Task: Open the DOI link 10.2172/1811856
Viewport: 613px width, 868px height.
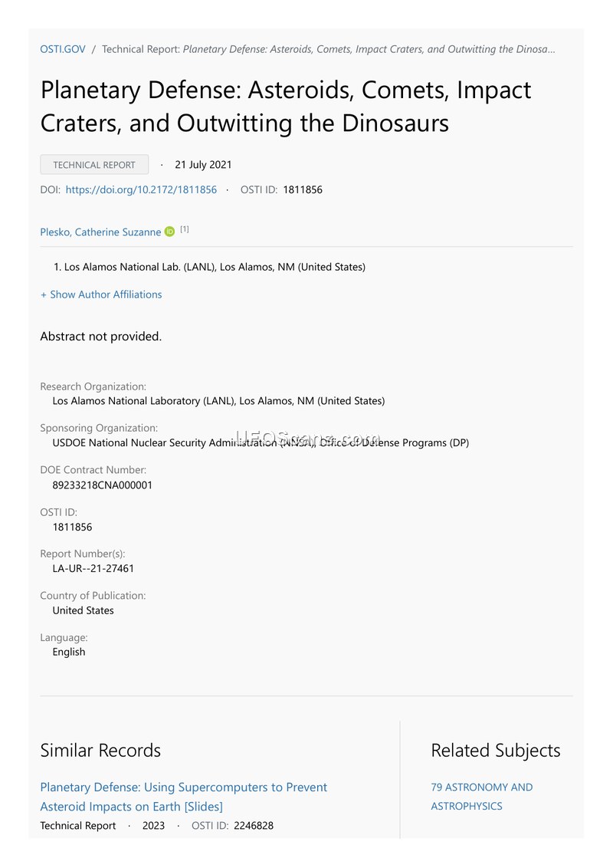Action: pyautogui.click(x=141, y=189)
